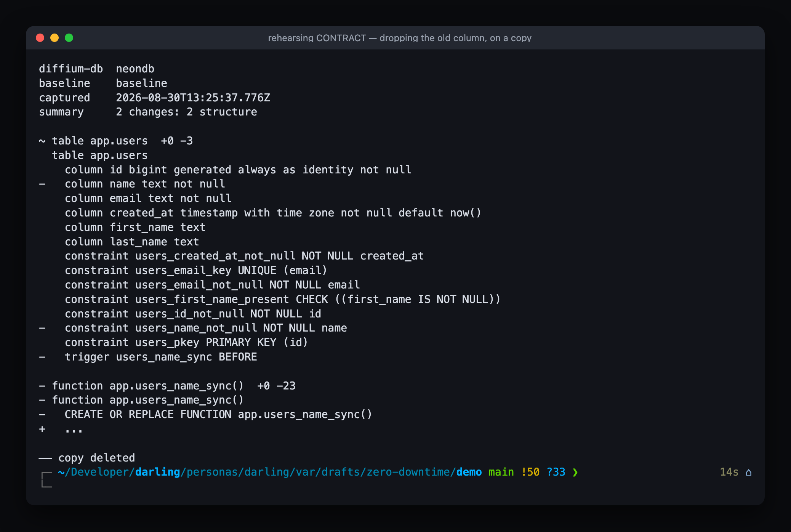Viewport: 791px width, 532px height.
Task: Click the captured timestamp 2026-08-30T13:25:37.776Z
Action: 193,98
